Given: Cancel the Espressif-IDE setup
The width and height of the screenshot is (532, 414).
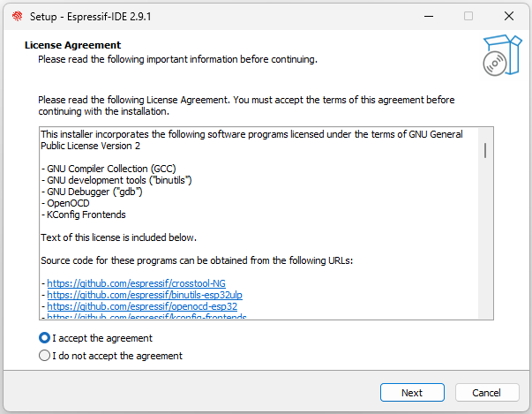Looking at the screenshot, I should click(x=487, y=393).
